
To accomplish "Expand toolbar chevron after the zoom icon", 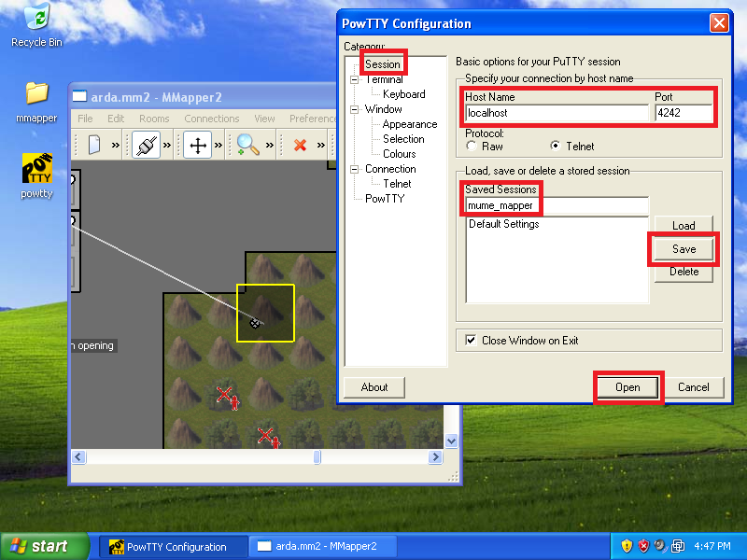I will coord(270,145).
